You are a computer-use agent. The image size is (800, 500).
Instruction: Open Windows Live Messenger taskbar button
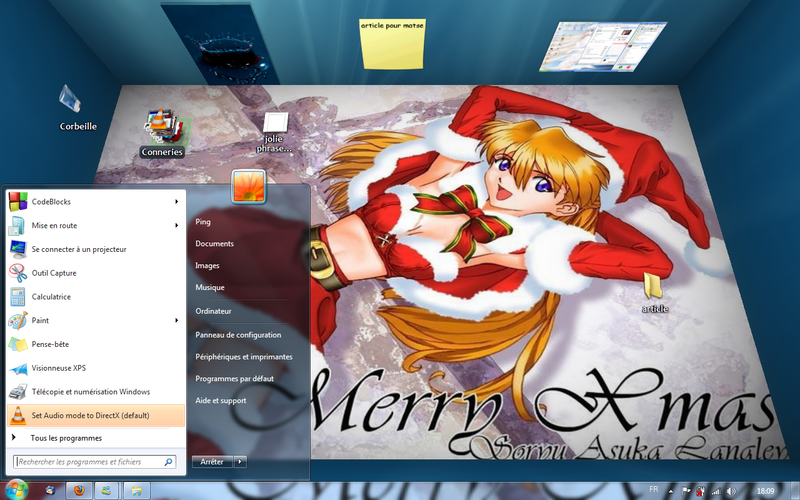pyautogui.click(x=108, y=491)
